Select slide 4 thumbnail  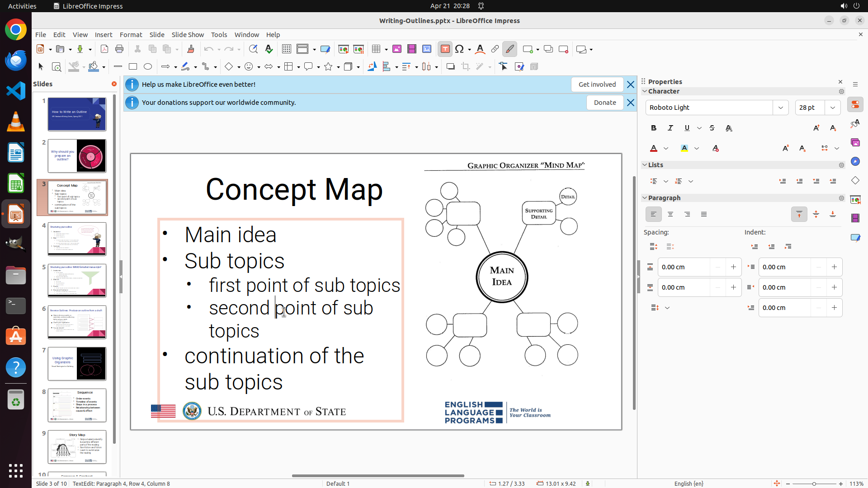click(77, 239)
